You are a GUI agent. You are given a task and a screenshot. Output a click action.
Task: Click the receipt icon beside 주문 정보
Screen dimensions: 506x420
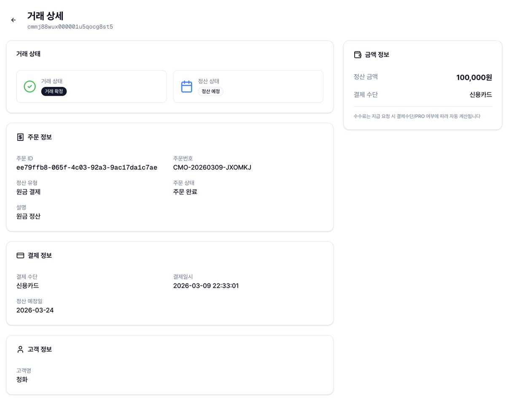tap(20, 137)
